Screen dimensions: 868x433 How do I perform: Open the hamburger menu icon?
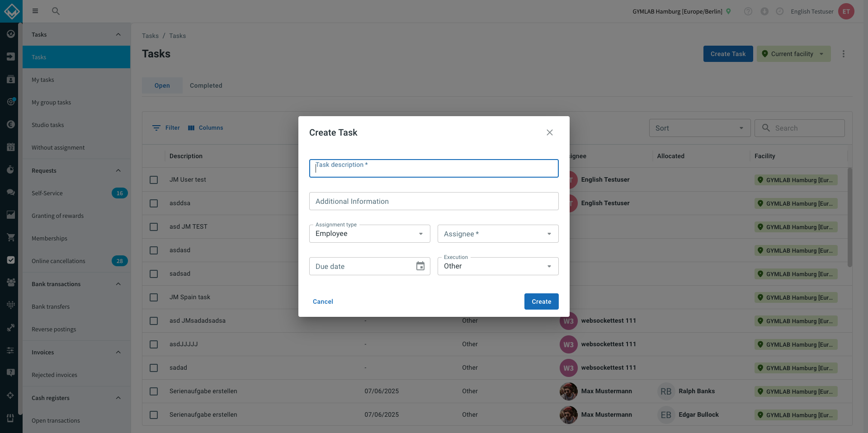point(35,11)
